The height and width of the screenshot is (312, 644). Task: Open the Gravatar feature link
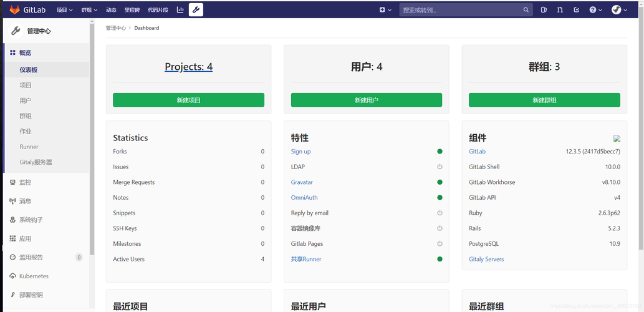302,182
